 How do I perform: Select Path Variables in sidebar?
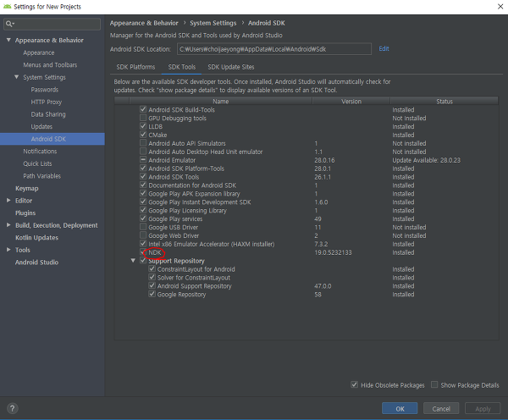tap(41, 175)
